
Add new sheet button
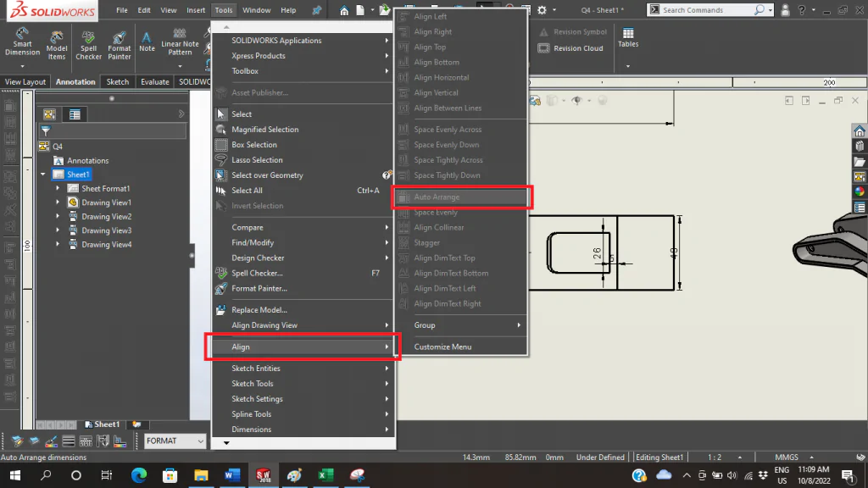coord(136,424)
